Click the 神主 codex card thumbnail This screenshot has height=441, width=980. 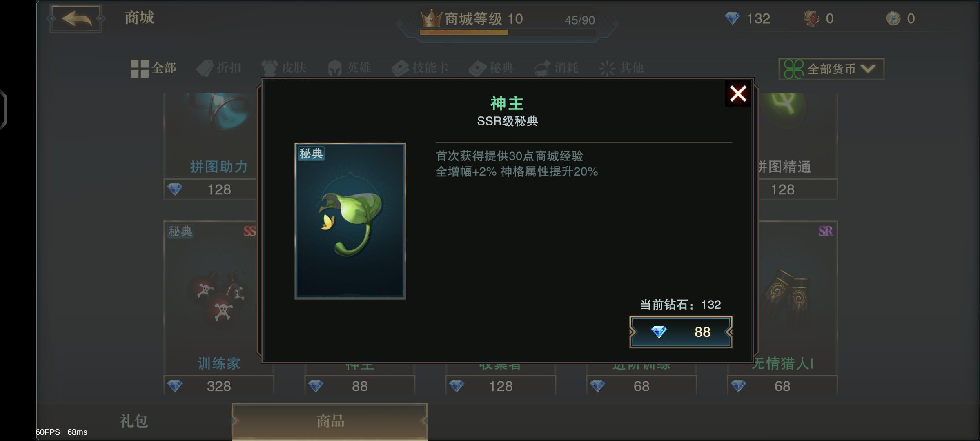pyautogui.click(x=350, y=221)
